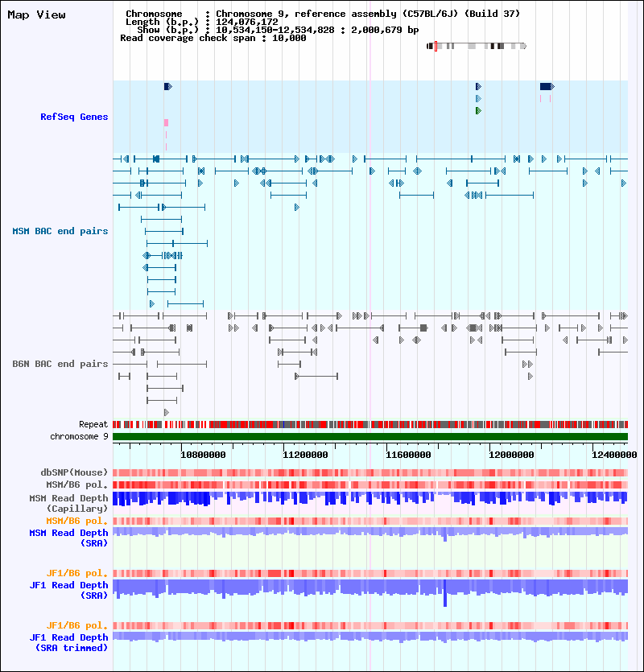Click the isolated lowest B6N BAC end arrow
Image resolution: width=644 pixels, height=672 pixels.
[167, 412]
